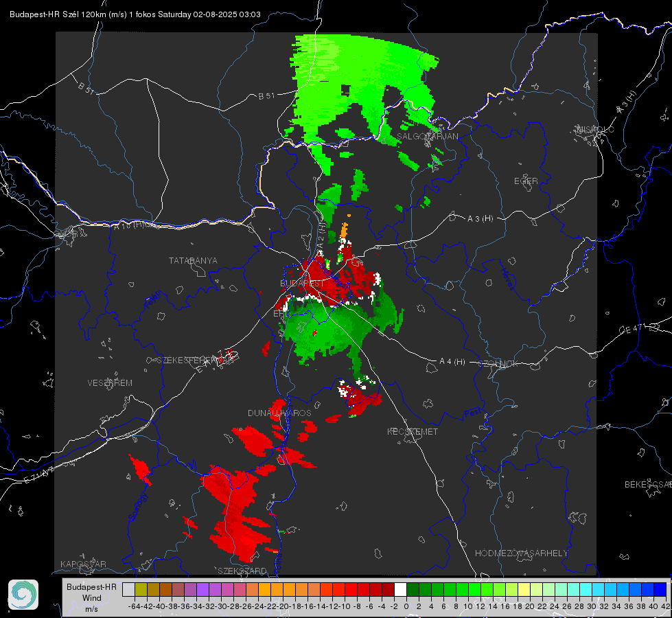This screenshot has height=618, width=672.
Task: Select the TATABANYA city label
Action: click(193, 260)
